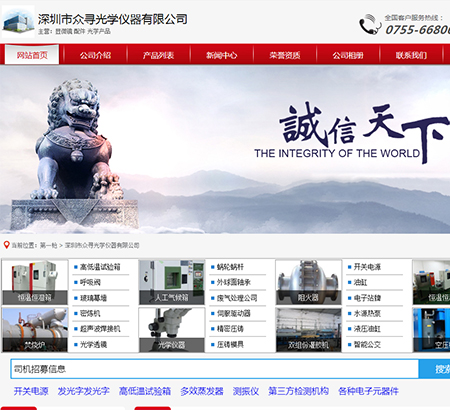Viewport: 450px width, 410px height.
Task: Focus the search field containing 司机招聘信息
Action: [215, 369]
